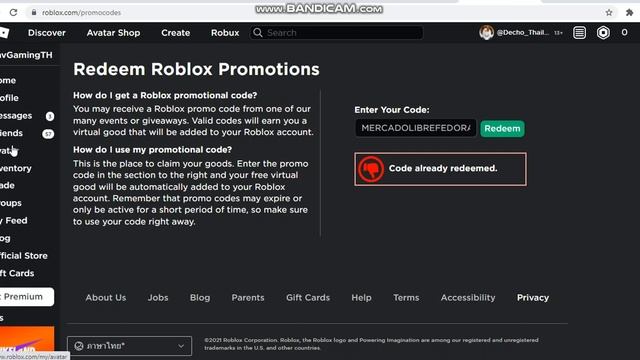Open the language selector dropdown

coord(129,346)
